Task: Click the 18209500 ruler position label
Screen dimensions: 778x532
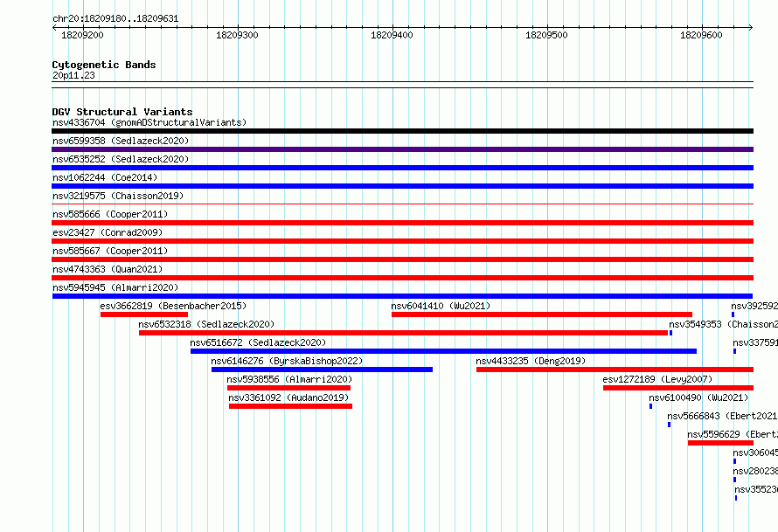Action: click(546, 35)
